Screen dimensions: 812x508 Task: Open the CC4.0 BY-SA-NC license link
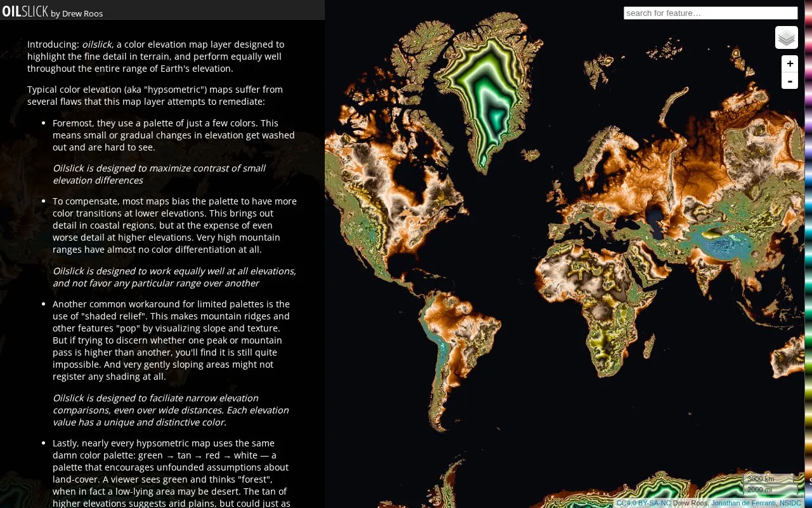tap(643, 503)
